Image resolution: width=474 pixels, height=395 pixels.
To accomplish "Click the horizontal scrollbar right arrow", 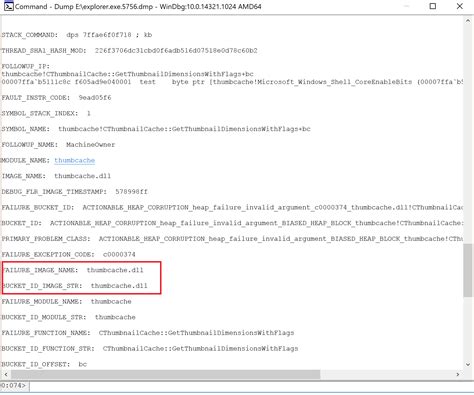I will coord(458,374).
